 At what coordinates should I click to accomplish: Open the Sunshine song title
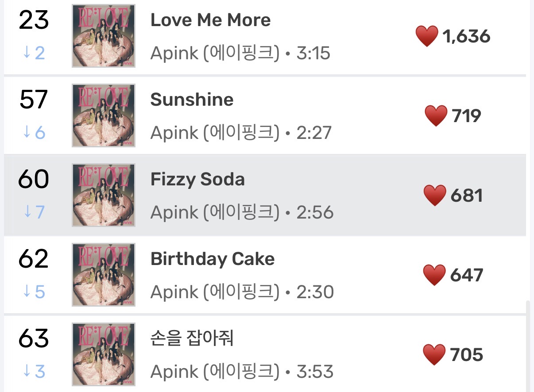click(192, 100)
